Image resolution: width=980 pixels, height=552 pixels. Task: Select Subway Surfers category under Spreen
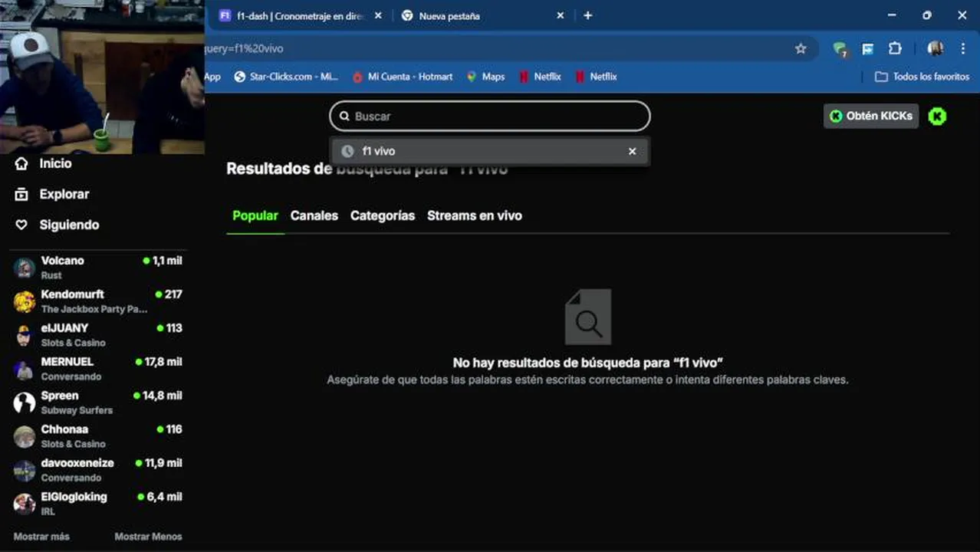point(77,410)
